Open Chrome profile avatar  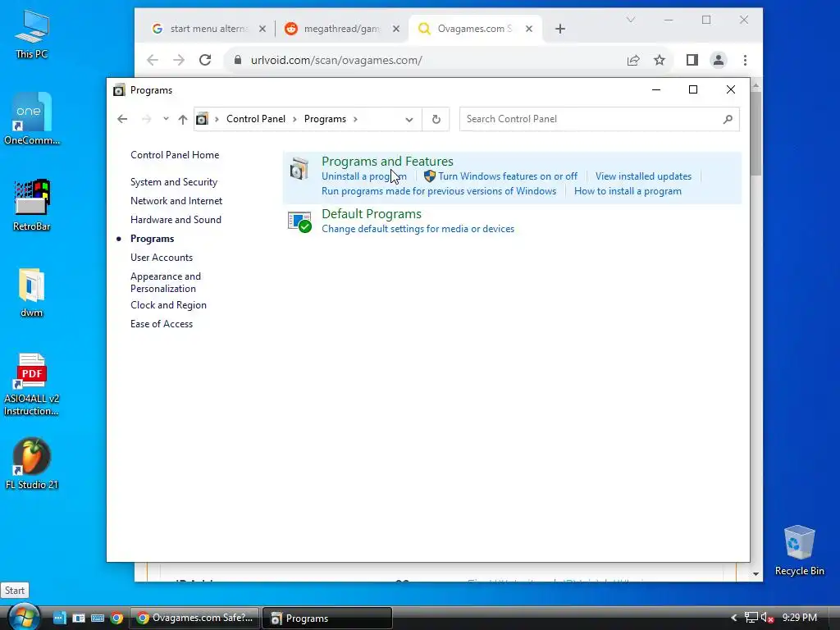(x=719, y=60)
